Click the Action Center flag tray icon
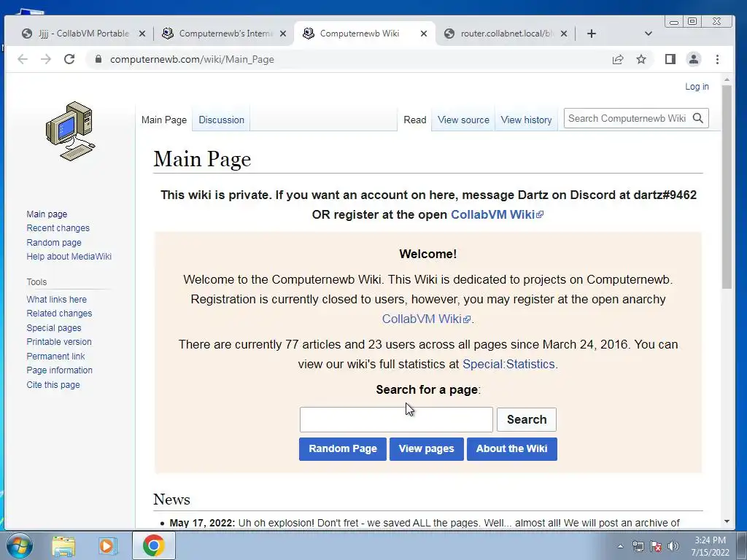The width and height of the screenshot is (747, 560). (656, 546)
